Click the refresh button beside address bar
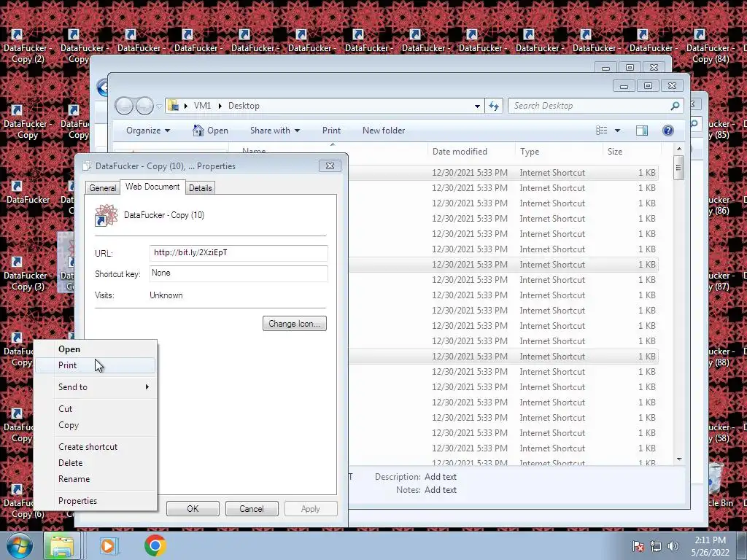The width and height of the screenshot is (747, 560). (494, 106)
